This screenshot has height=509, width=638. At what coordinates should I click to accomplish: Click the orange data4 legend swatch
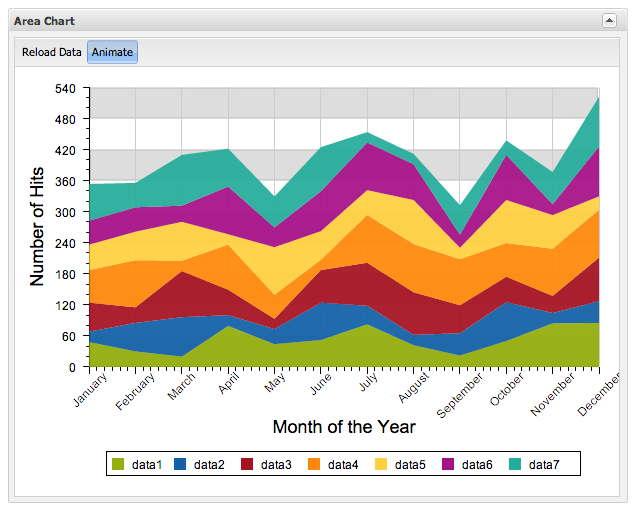315,464
